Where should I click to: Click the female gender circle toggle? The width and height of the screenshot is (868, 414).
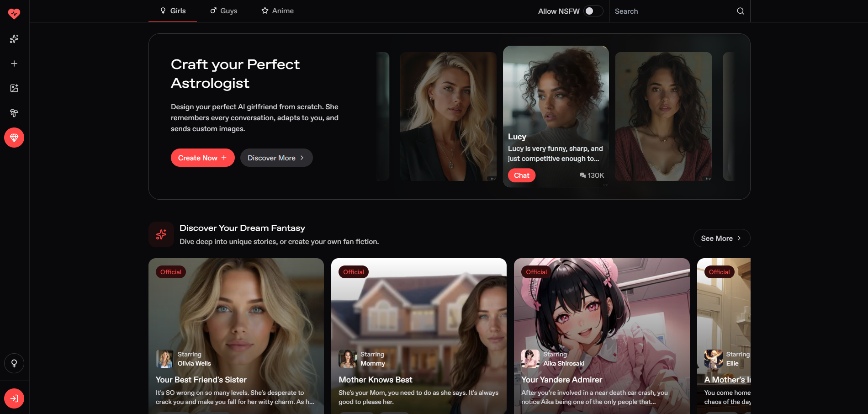(14, 363)
